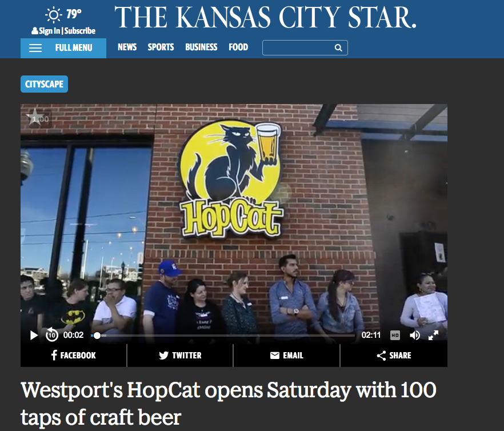Open the News section
Image resolution: width=504 pixels, height=431 pixels.
pyautogui.click(x=127, y=47)
